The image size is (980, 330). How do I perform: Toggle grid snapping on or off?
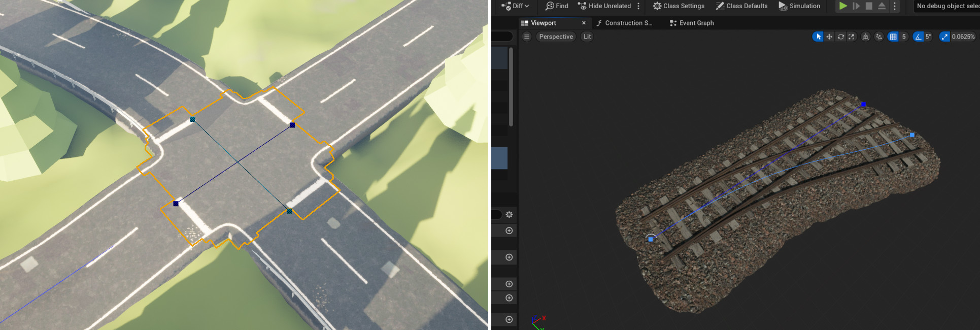[x=893, y=37]
